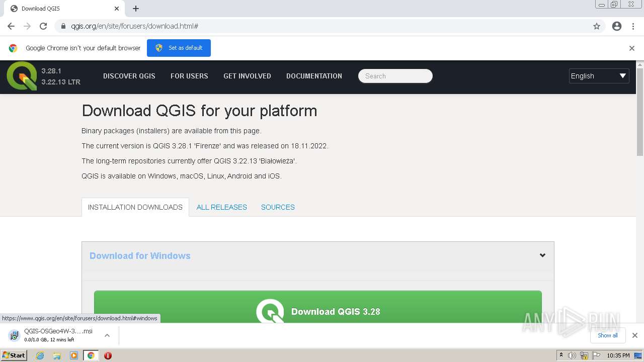The width and height of the screenshot is (644, 362).
Task: Open the GET INVOLVED menu
Action: tap(247, 76)
